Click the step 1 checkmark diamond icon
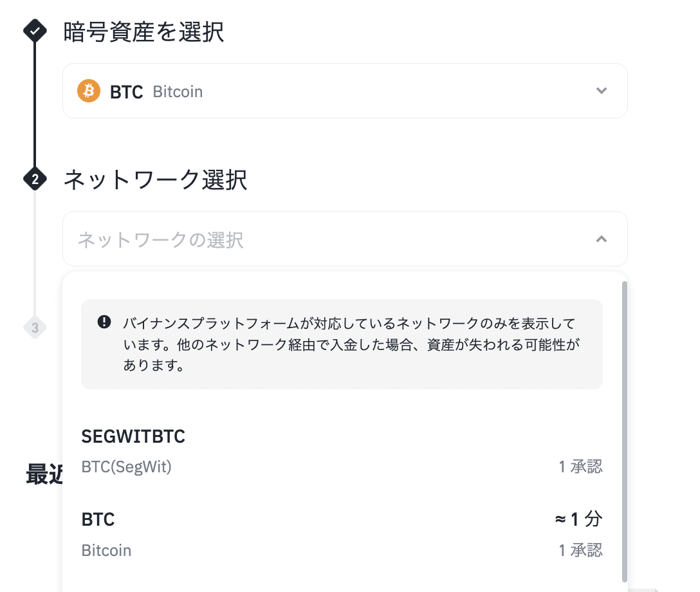The height and width of the screenshot is (592, 700). 35,30
